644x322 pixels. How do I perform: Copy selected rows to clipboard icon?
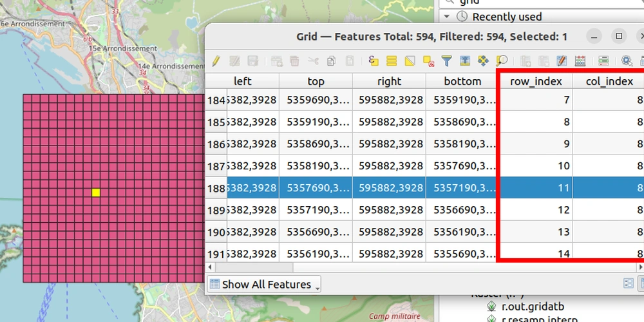(x=331, y=61)
